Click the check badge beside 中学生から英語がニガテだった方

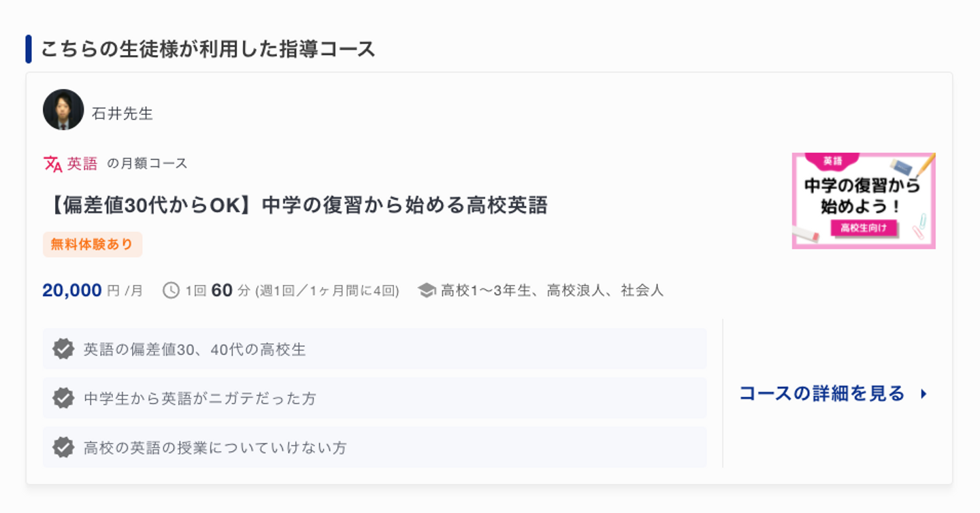pyautogui.click(x=63, y=398)
